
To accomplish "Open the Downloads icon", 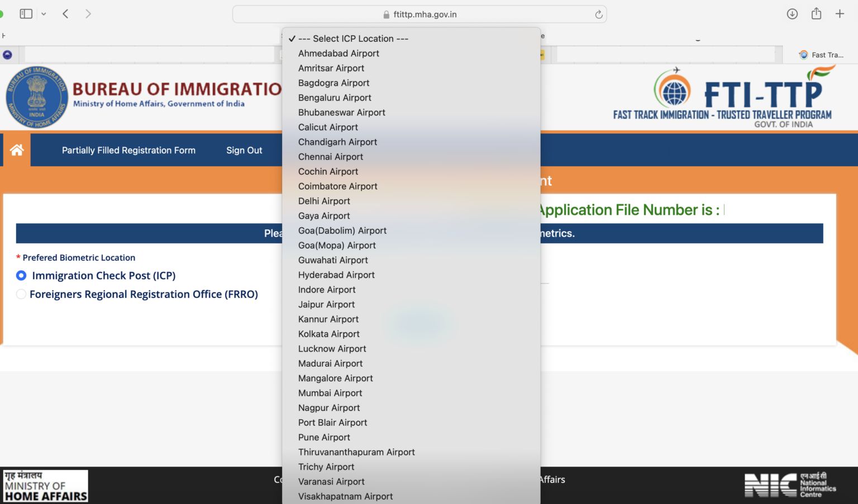I will point(792,13).
